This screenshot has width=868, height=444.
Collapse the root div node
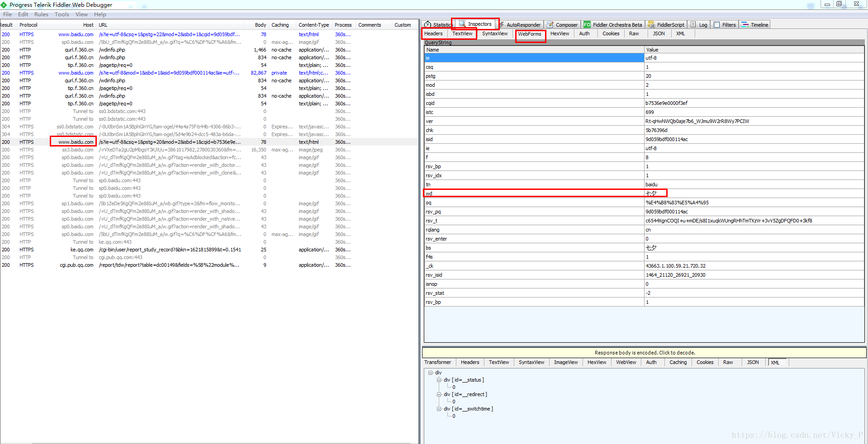(x=431, y=373)
